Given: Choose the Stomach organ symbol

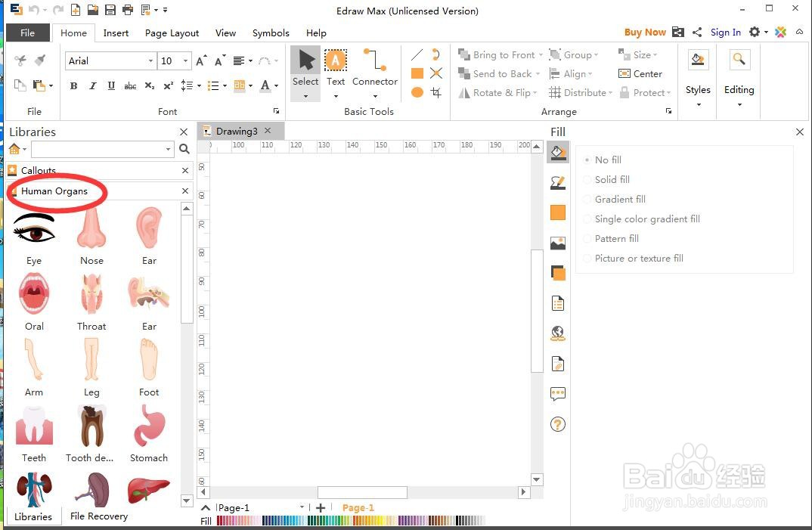Looking at the screenshot, I should click(149, 426).
